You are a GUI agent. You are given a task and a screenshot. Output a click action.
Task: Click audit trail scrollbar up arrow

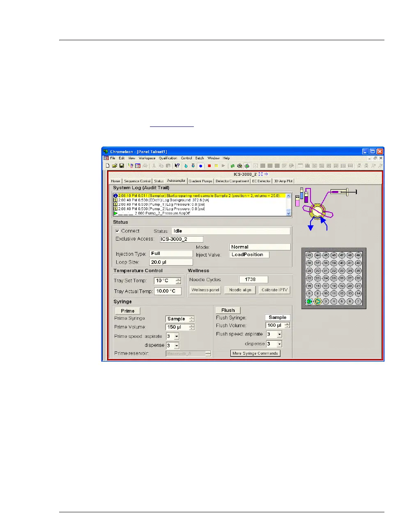pos(288,196)
